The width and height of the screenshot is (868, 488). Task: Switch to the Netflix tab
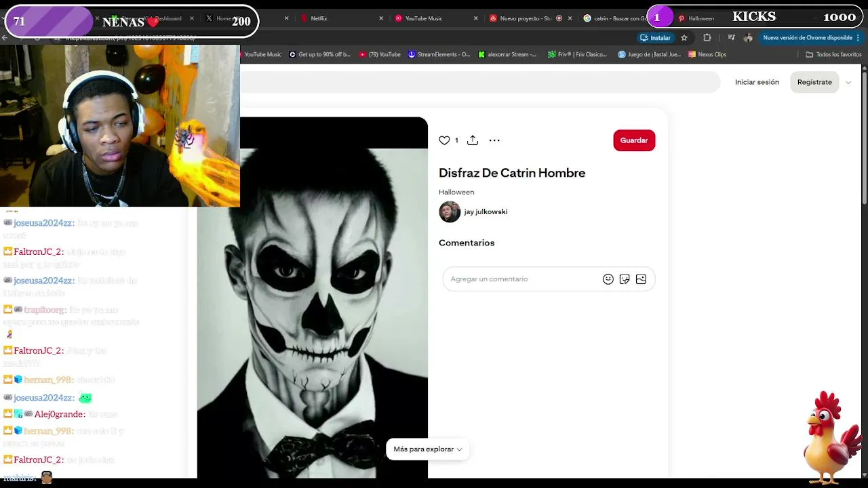click(341, 18)
